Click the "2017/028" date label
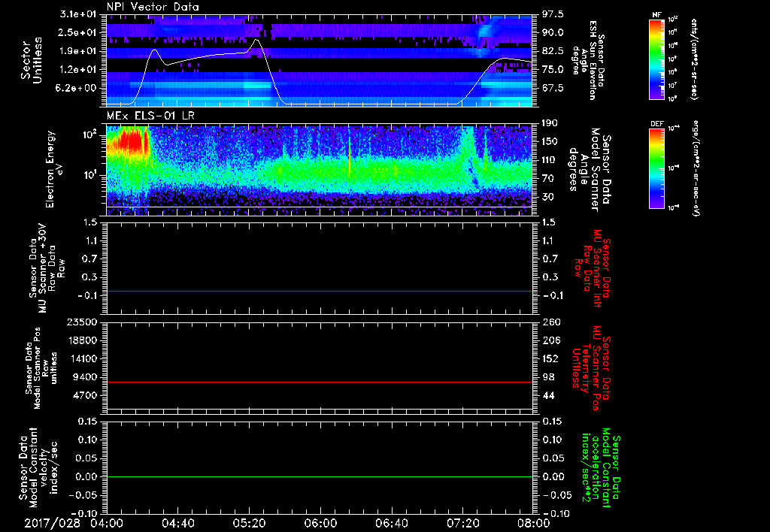The width and height of the screenshot is (770, 532). click(x=53, y=523)
